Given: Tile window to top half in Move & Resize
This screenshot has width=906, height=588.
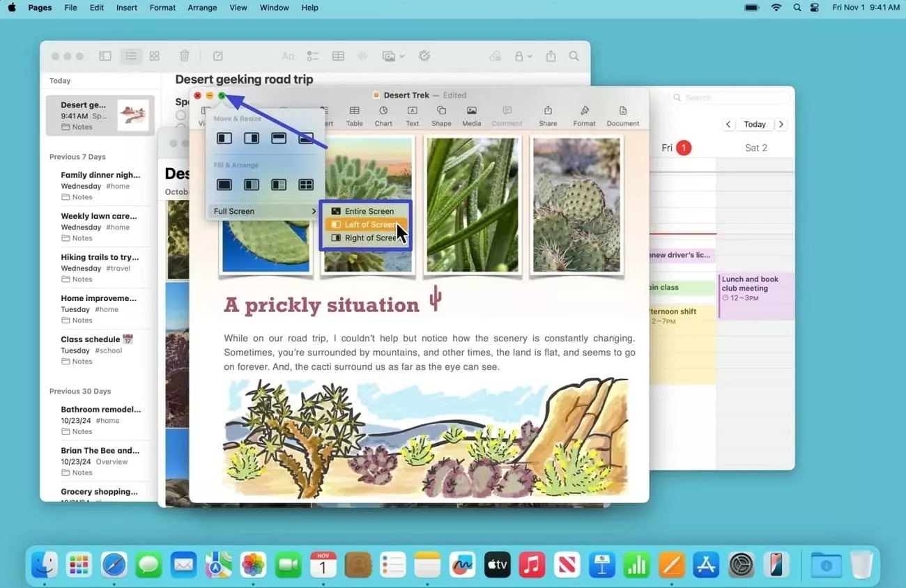Looking at the screenshot, I should (279, 139).
